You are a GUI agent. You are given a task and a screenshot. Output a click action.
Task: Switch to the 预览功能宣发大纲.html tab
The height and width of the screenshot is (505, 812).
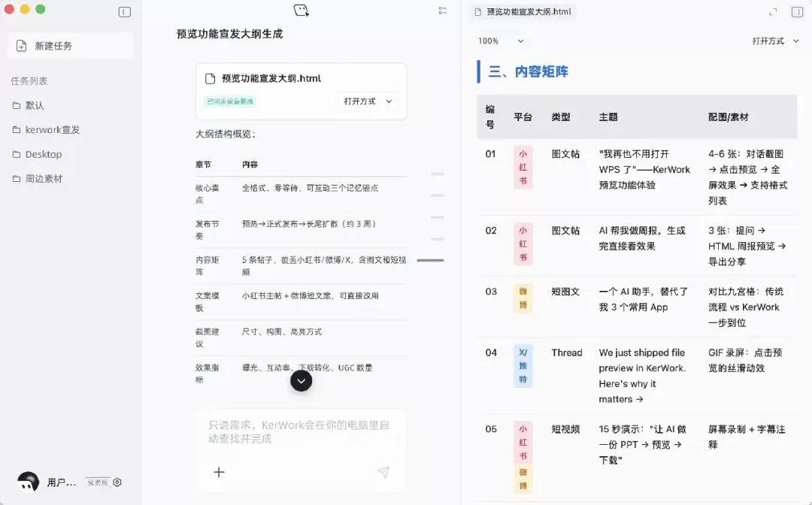(523, 12)
